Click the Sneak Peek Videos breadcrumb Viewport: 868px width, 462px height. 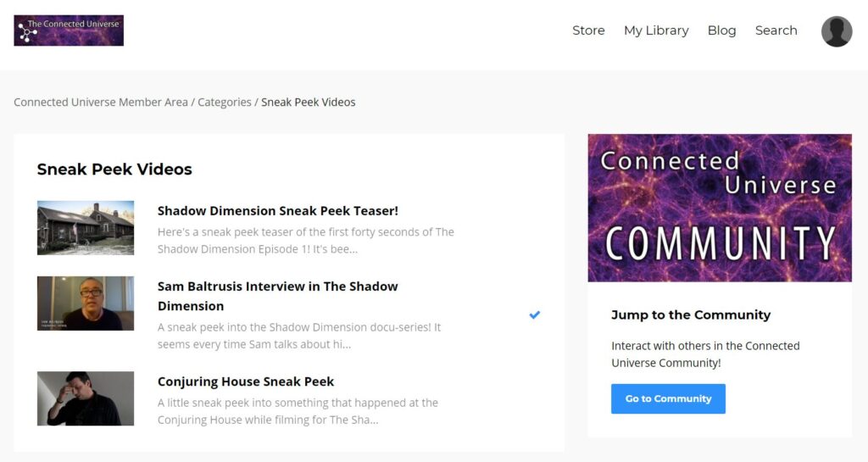pos(309,102)
